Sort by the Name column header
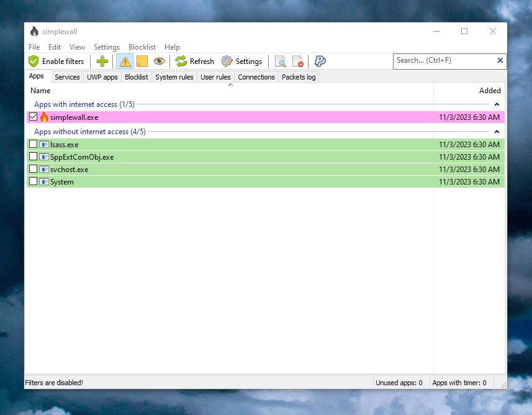This screenshot has height=415, width=532. tap(40, 91)
